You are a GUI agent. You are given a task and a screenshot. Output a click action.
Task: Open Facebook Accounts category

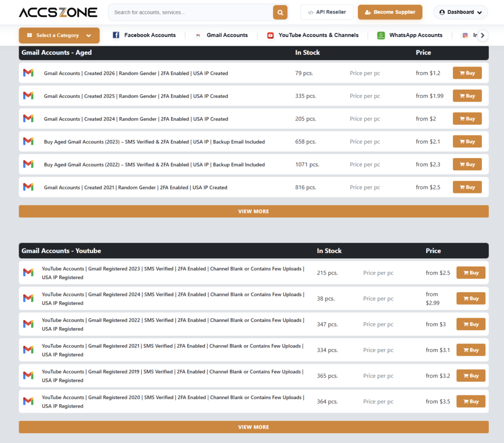[x=150, y=35]
